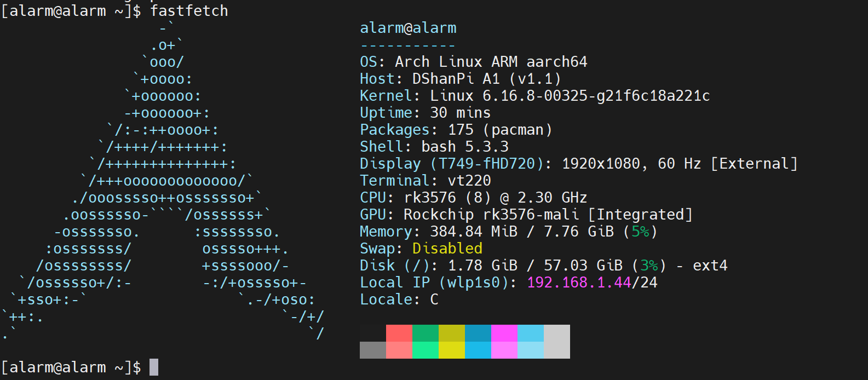Image resolution: width=868 pixels, height=380 pixels.
Task: Click the green 5% memory usage value
Action: point(640,232)
